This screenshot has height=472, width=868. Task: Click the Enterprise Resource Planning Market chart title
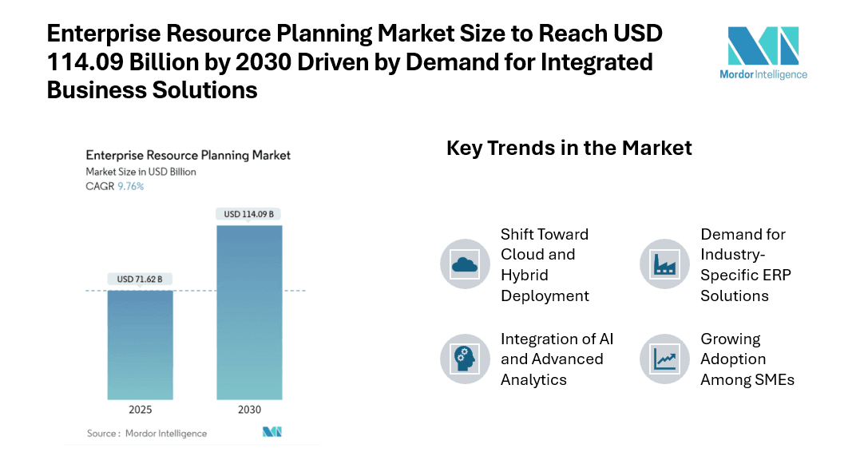[x=188, y=155]
